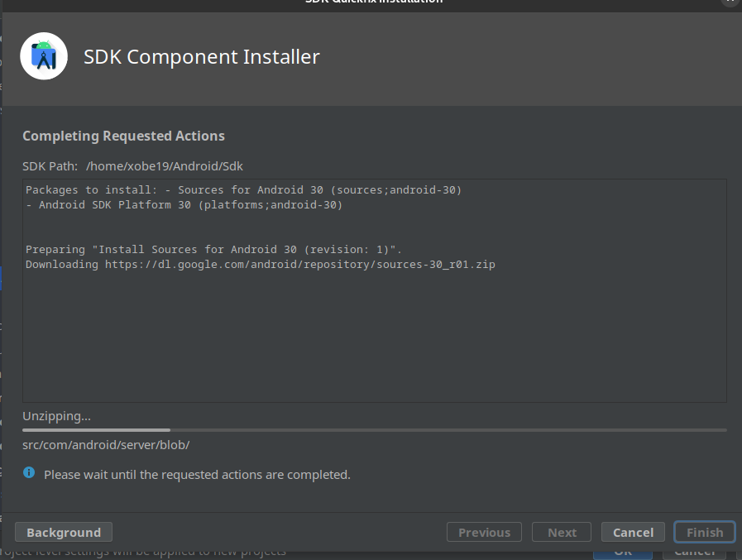Cancel the SDK installation

point(632,532)
